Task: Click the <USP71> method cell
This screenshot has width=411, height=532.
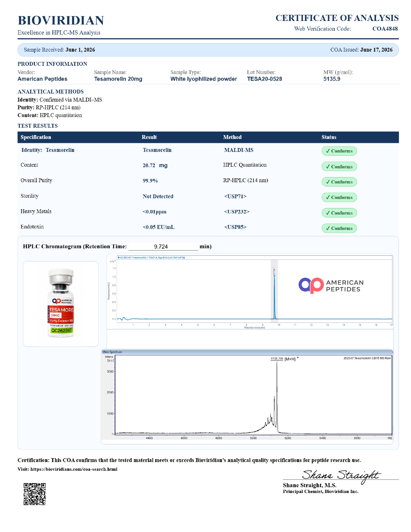Action: pos(235,196)
